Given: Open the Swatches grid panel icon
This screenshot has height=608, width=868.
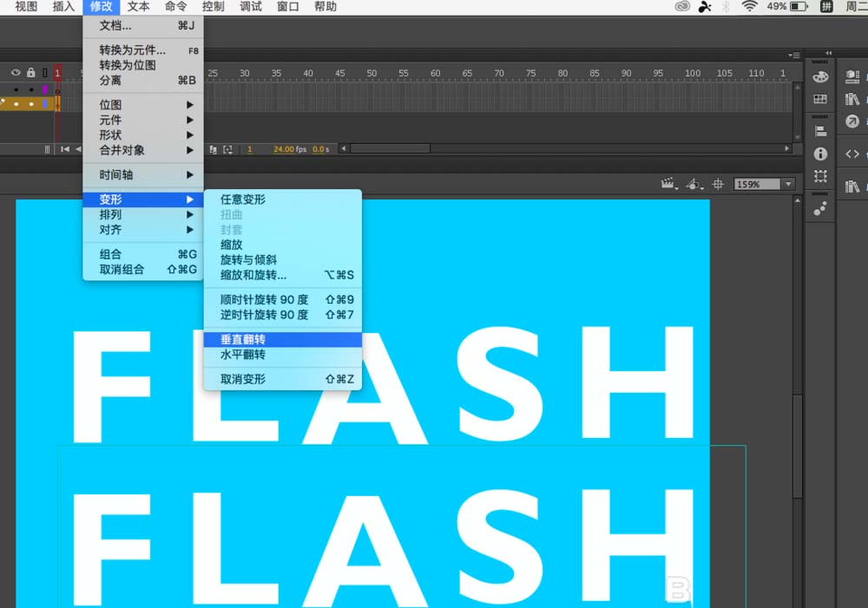Looking at the screenshot, I should click(x=820, y=99).
